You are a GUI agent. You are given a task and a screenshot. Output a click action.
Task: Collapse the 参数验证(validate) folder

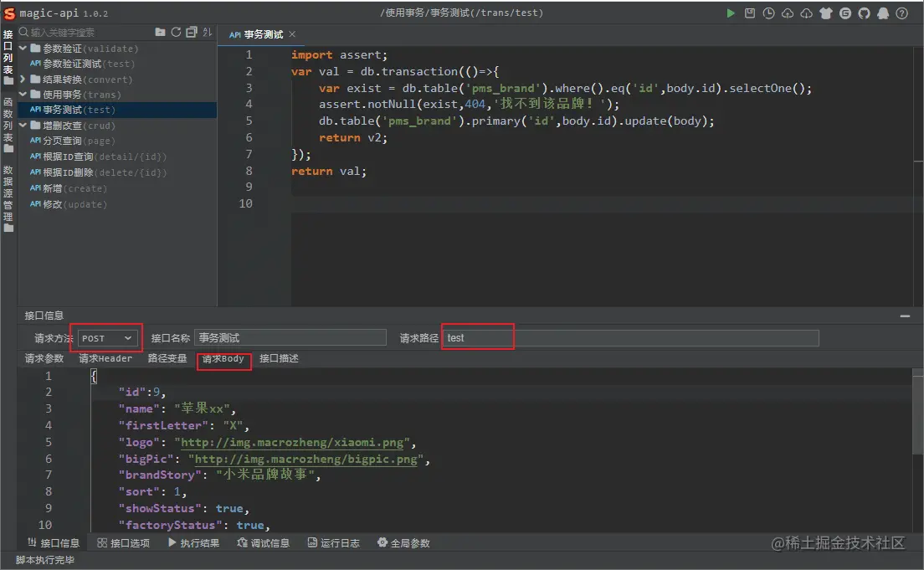[x=23, y=48]
